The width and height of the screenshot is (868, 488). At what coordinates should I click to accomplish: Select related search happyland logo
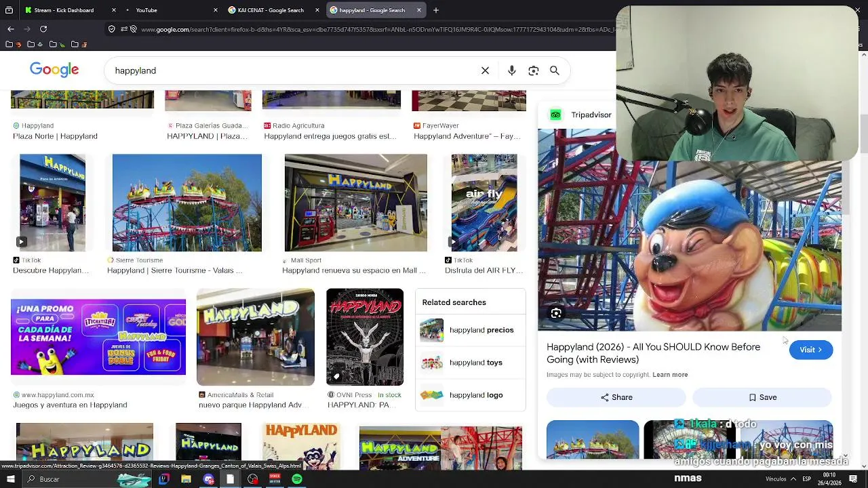(471, 395)
